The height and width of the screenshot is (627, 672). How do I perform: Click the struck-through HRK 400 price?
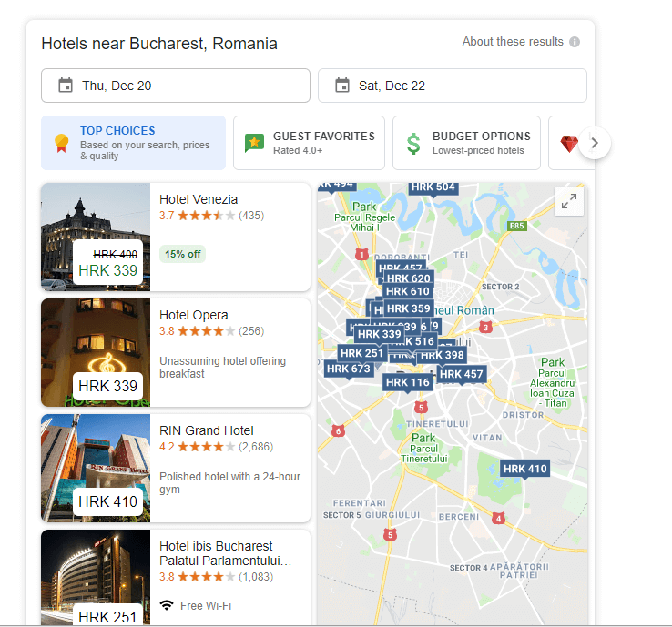(116, 255)
